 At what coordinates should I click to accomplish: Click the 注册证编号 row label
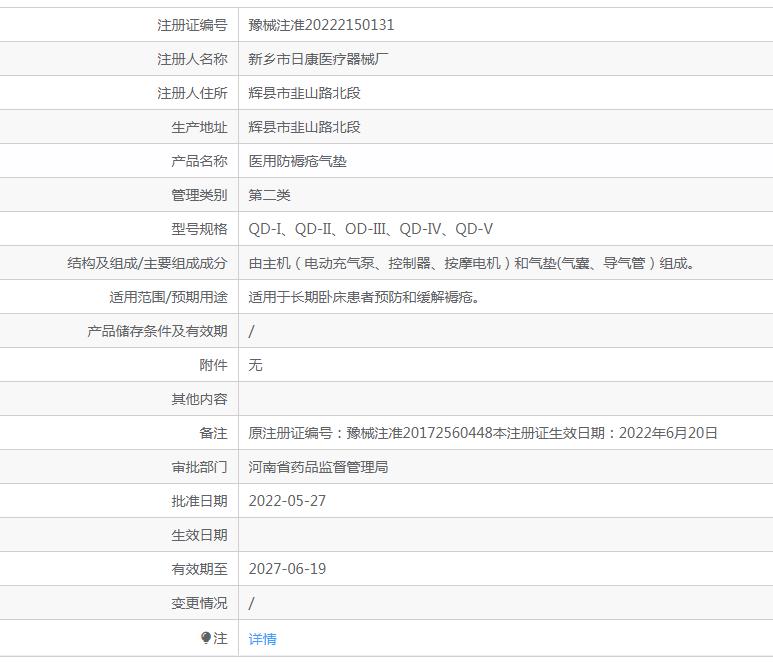pos(192,25)
